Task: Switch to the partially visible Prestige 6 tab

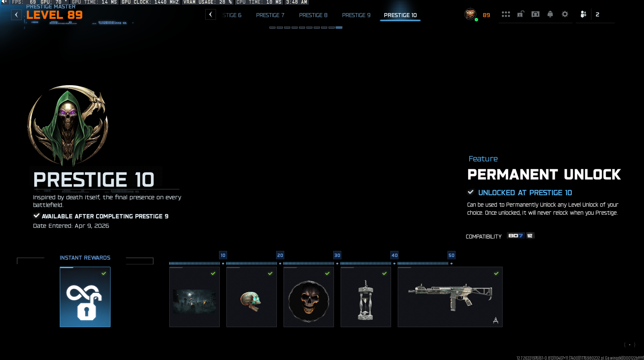Action: click(231, 15)
